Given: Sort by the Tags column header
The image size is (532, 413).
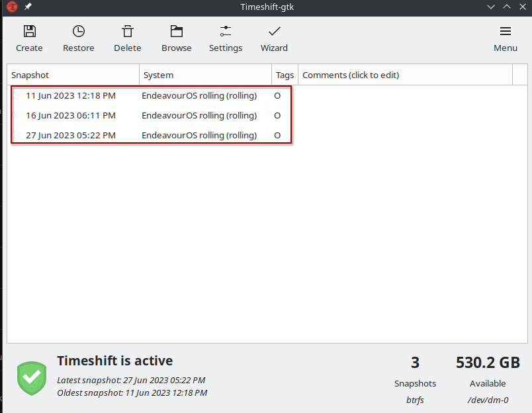Looking at the screenshot, I should pos(285,75).
